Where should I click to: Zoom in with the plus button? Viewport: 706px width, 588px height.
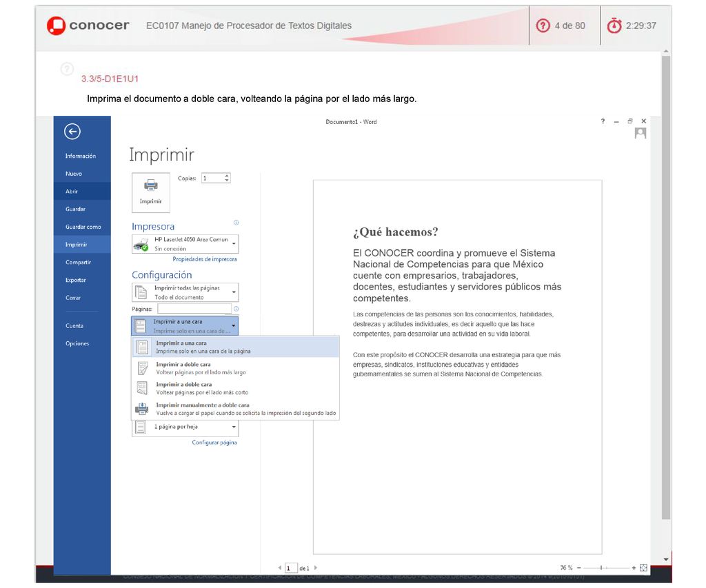click(634, 568)
